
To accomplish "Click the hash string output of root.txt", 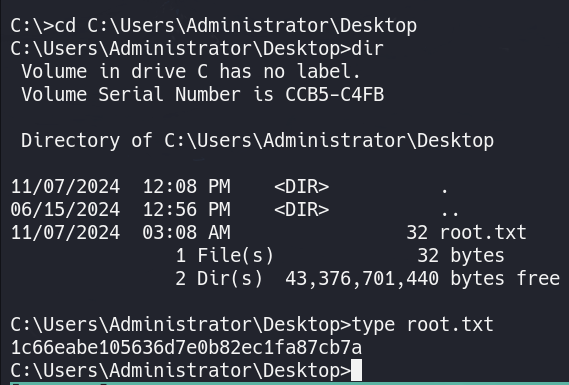I will (186, 347).
